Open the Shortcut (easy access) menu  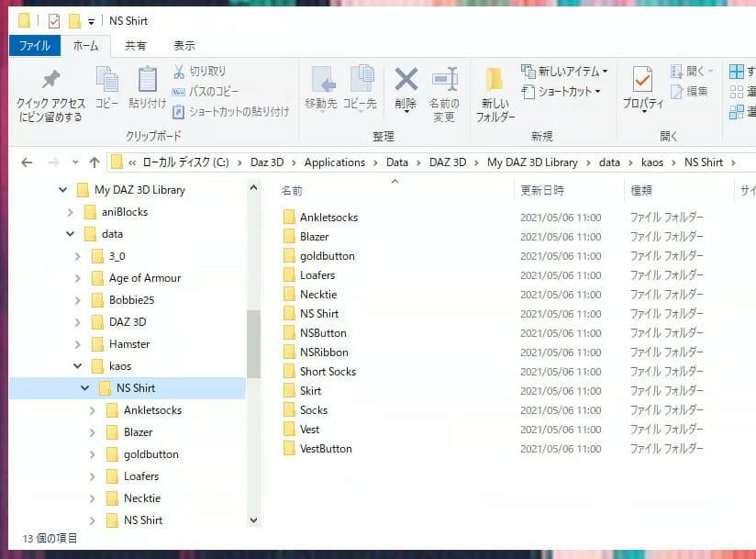pyautogui.click(x=561, y=91)
